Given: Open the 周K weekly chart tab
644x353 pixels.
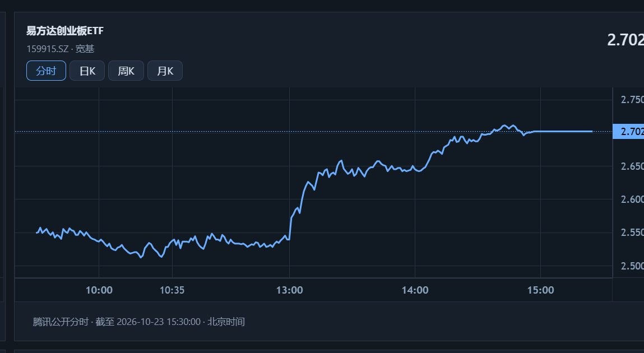Looking at the screenshot, I should pyautogui.click(x=126, y=71).
